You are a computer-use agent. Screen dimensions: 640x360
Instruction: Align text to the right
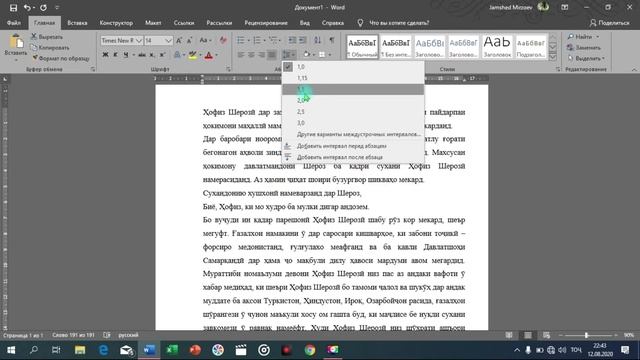coord(261,55)
